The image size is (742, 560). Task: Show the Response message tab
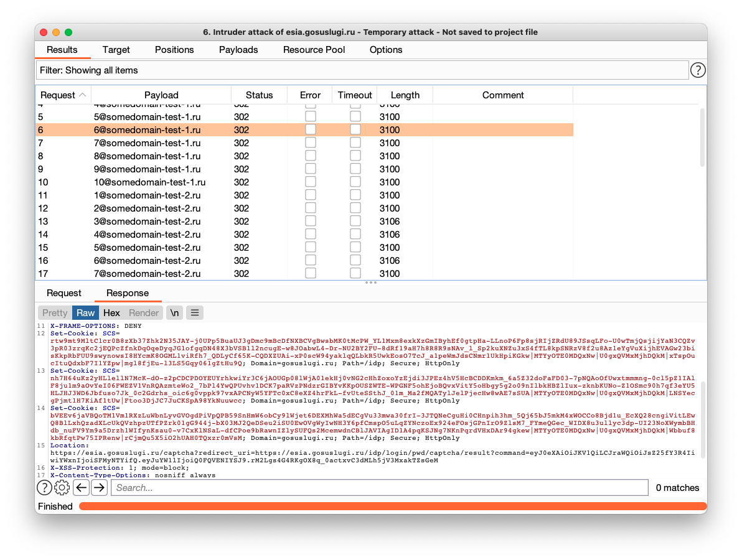tap(127, 293)
